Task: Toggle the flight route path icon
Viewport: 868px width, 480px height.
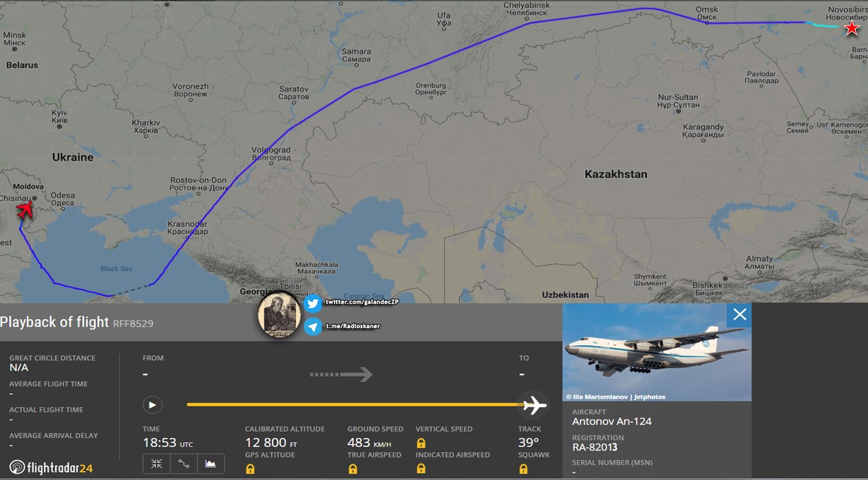Action: [x=184, y=464]
